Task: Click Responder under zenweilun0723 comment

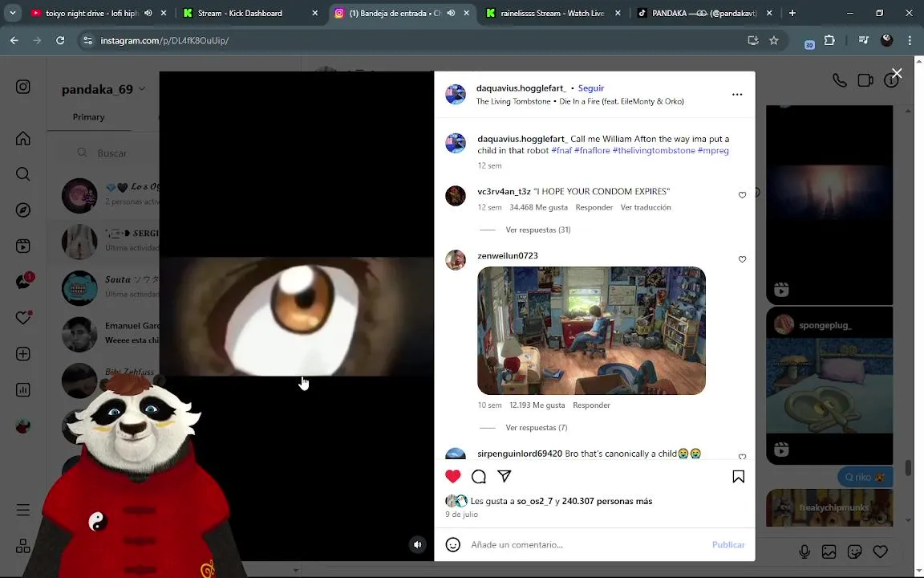Action: point(591,405)
